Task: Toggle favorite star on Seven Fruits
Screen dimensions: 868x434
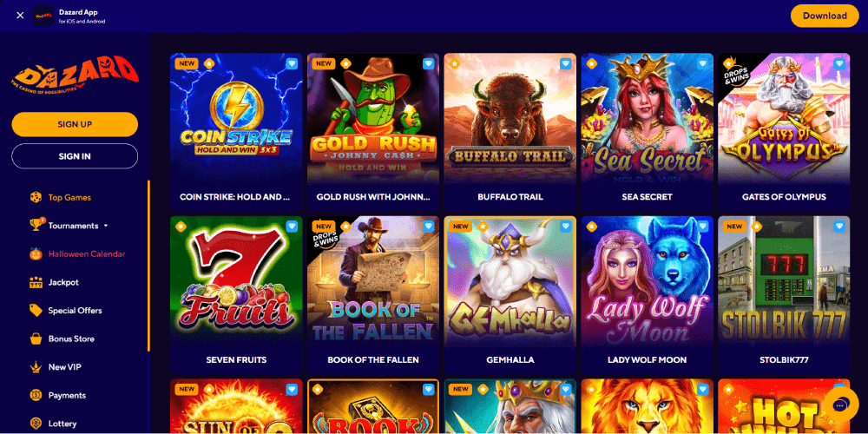Action: (181, 227)
